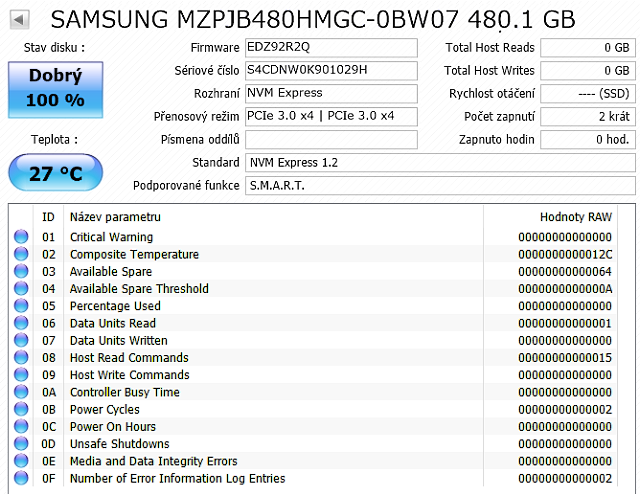Click into the serial number field S4CDNW0K901029H

[x=331, y=71]
